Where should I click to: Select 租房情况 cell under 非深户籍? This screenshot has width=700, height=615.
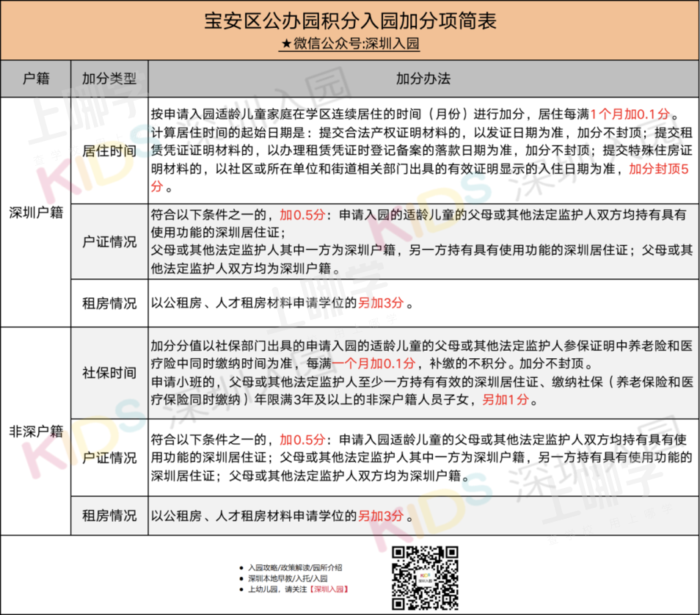pyautogui.click(x=109, y=516)
